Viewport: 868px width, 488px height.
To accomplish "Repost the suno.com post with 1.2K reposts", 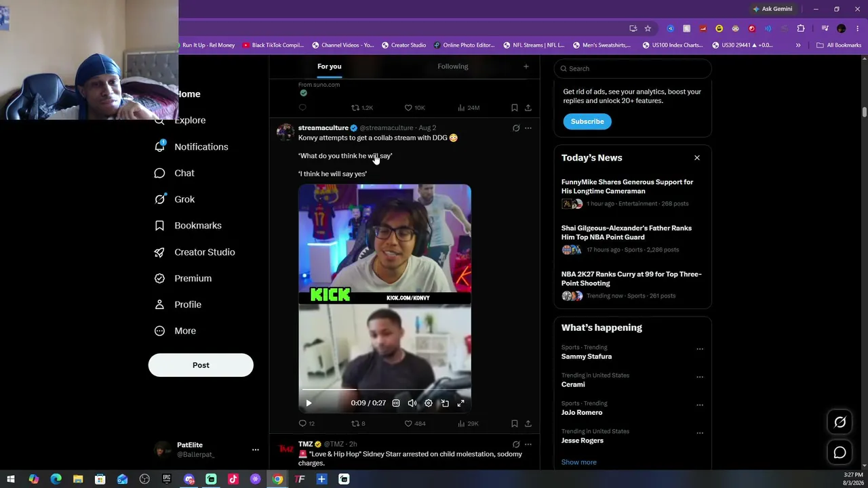I will (x=362, y=108).
